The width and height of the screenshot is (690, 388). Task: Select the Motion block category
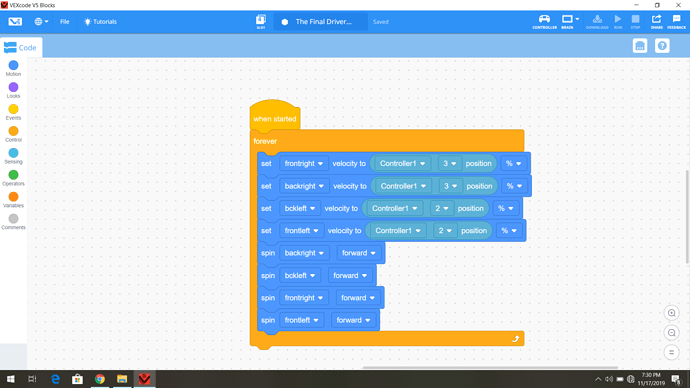click(13, 69)
